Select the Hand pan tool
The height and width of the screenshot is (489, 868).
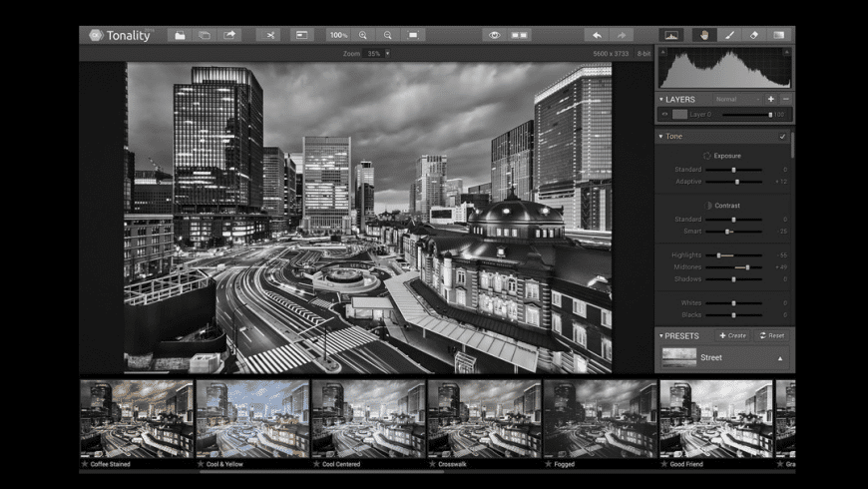pyautogui.click(x=704, y=35)
